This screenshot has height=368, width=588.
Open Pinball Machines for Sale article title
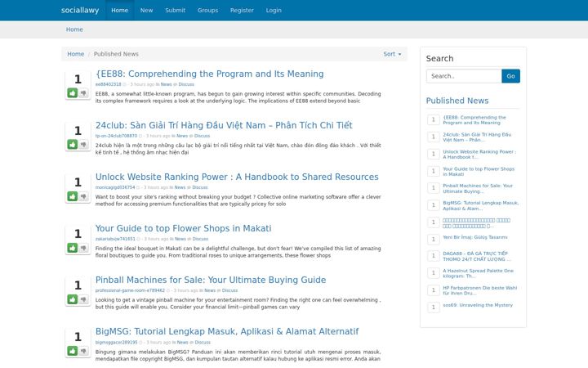coord(211,280)
